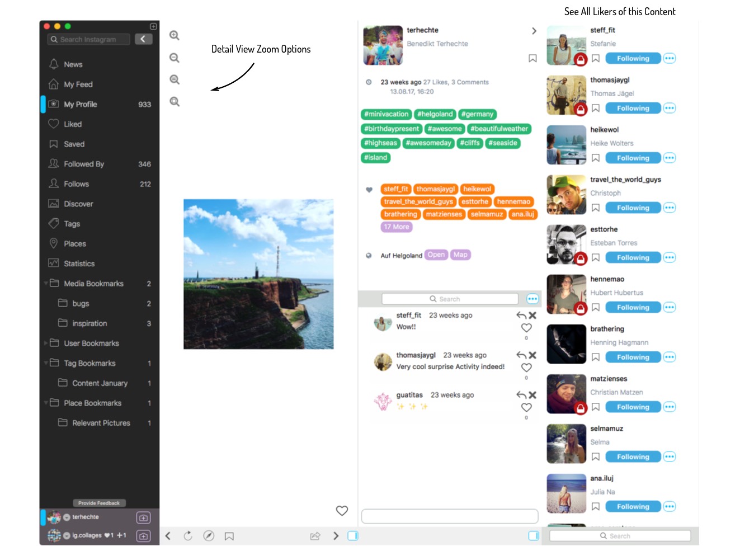This screenshot has height=560, width=740.
Task: Fit the photo with zoom-to-fit icon
Action: point(175,102)
